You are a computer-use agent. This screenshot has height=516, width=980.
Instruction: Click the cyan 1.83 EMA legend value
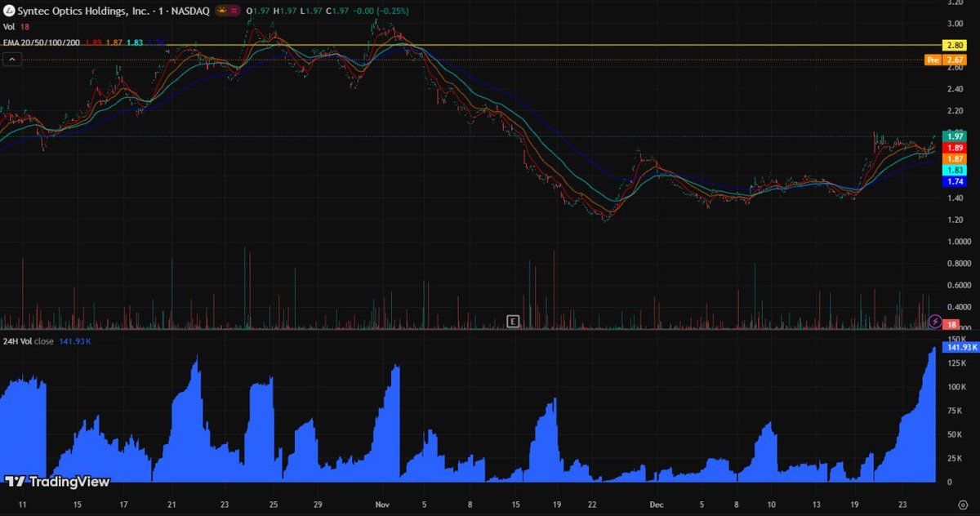click(x=135, y=42)
